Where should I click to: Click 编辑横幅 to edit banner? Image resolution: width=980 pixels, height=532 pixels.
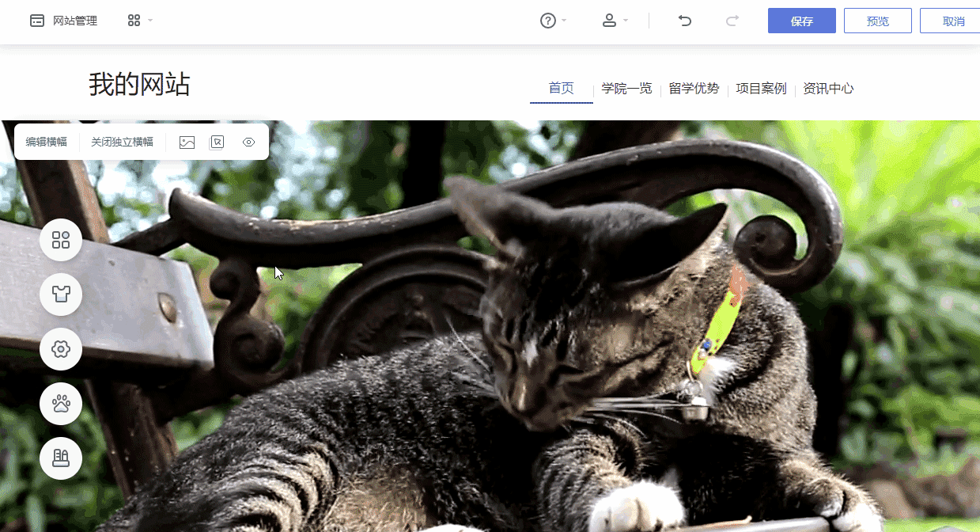(x=47, y=142)
